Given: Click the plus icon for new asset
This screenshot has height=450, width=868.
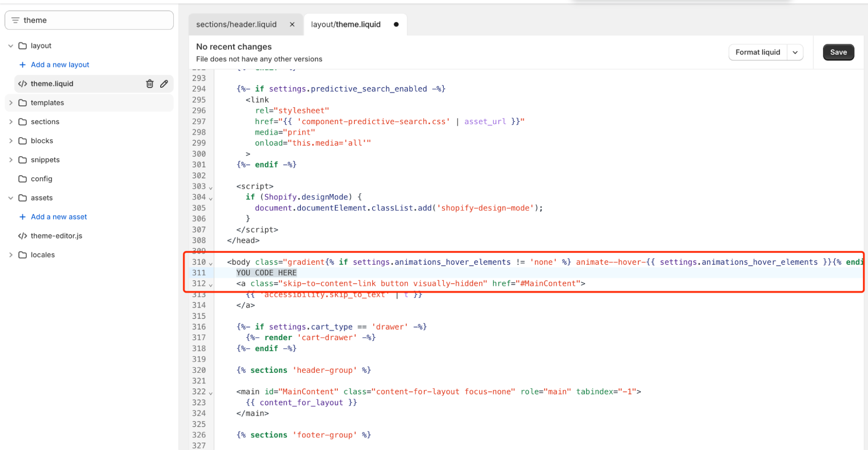Looking at the screenshot, I should (23, 217).
